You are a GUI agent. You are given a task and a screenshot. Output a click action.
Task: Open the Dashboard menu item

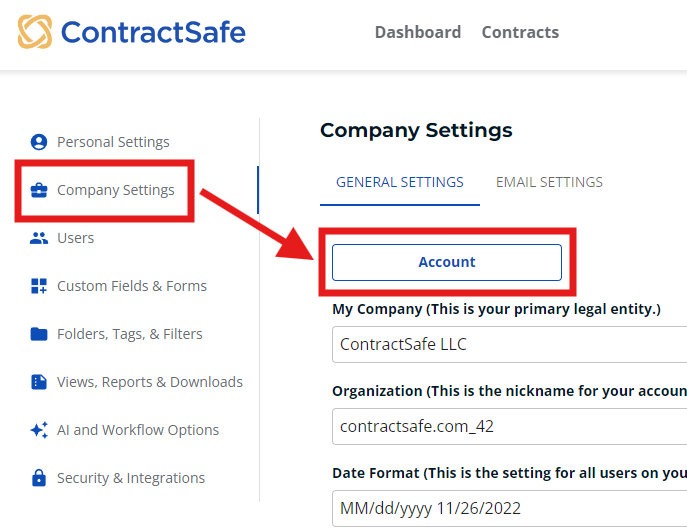tap(418, 32)
